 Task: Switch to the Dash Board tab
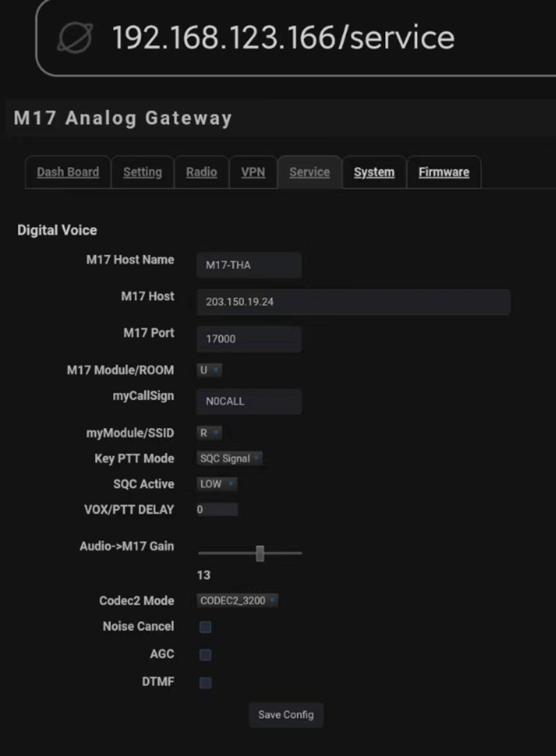click(x=67, y=172)
